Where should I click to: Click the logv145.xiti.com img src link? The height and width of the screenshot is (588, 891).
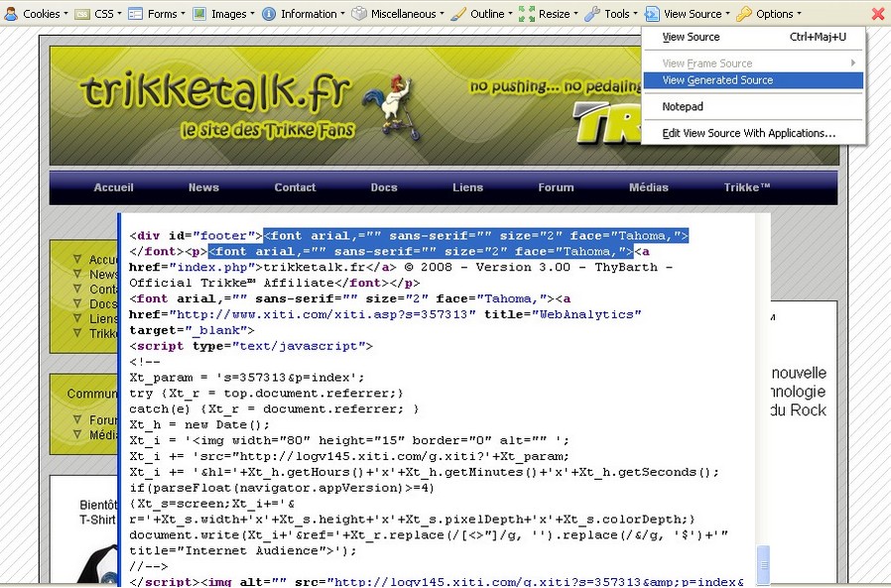539,582
